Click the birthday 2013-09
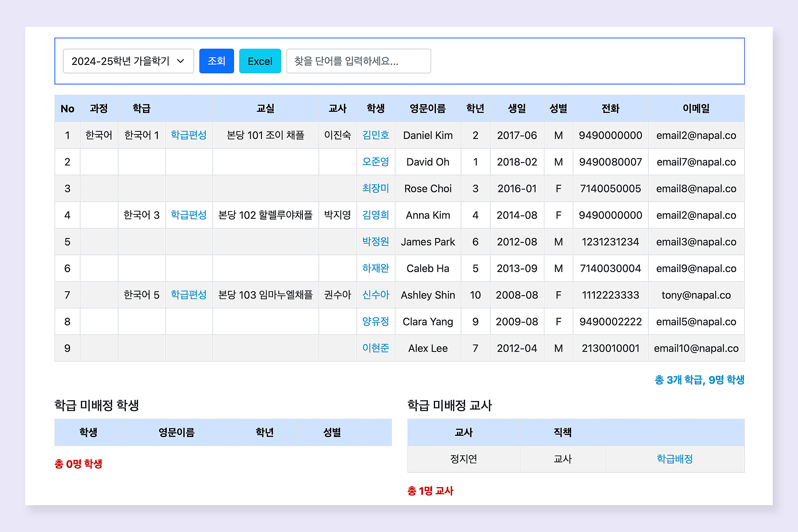Image resolution: width=798 pixels, height=532 pixels. (x=517, y=268)
